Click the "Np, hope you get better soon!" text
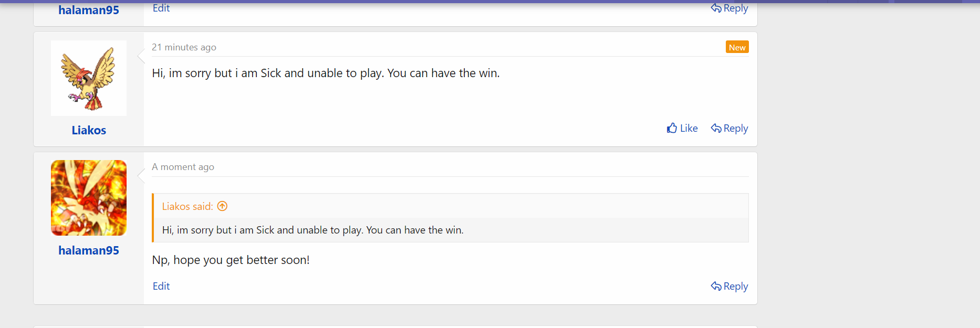The height and width of the screenshot is (328, 980). (231, 260)
